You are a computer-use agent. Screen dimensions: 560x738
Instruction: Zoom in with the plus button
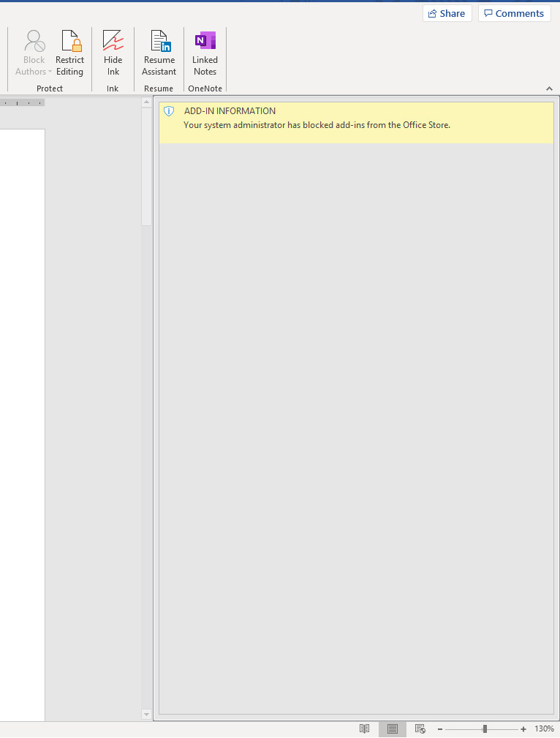523,729
